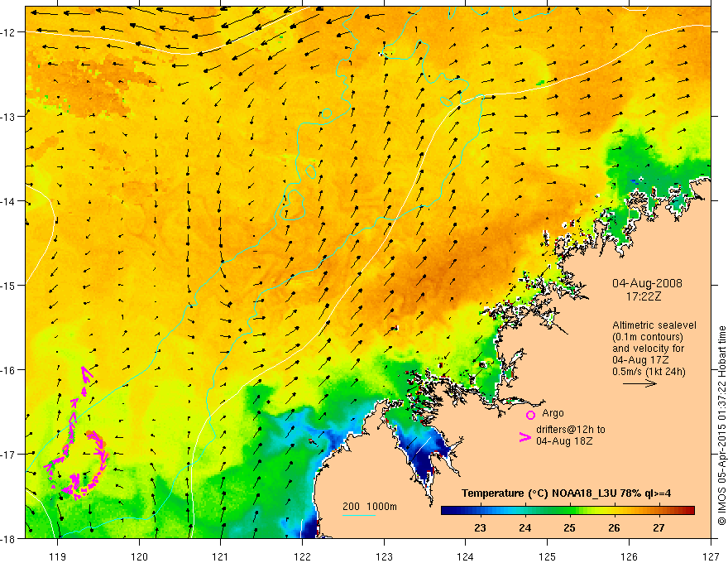Screen dimensions: 728x563
Task: Click longitude axis label 126
Action: [x=629, y=556]
